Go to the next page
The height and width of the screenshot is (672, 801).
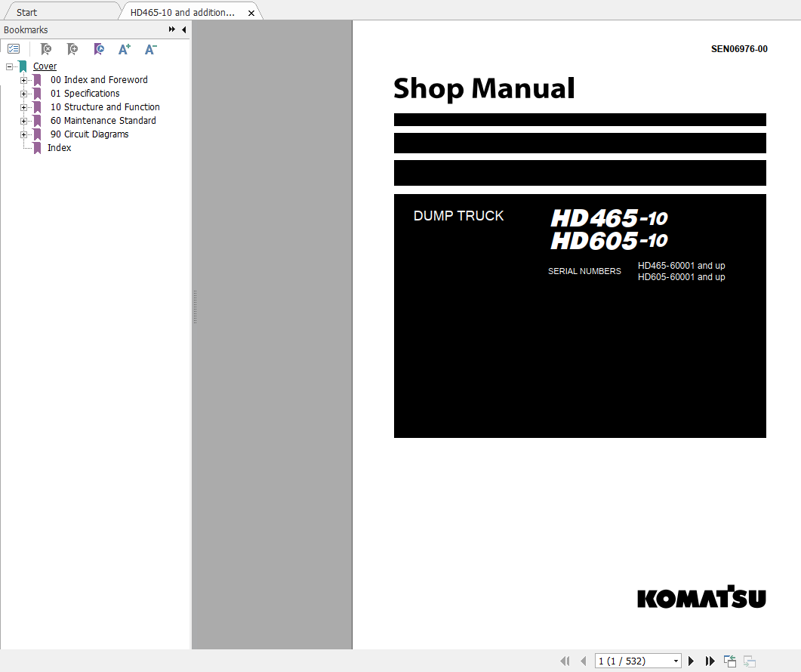tap(692, 661)
